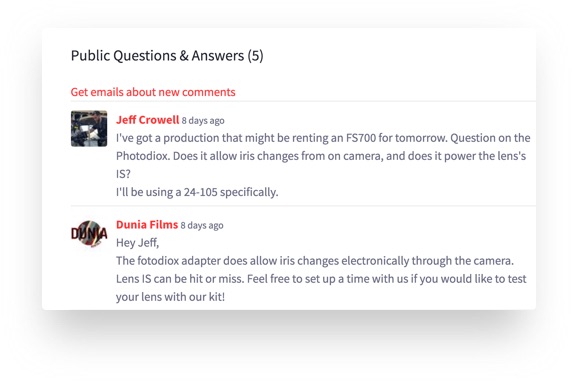Open the Dunia Films logo avatar
Screen dimensions: 572x382
[x=89, y=234]
